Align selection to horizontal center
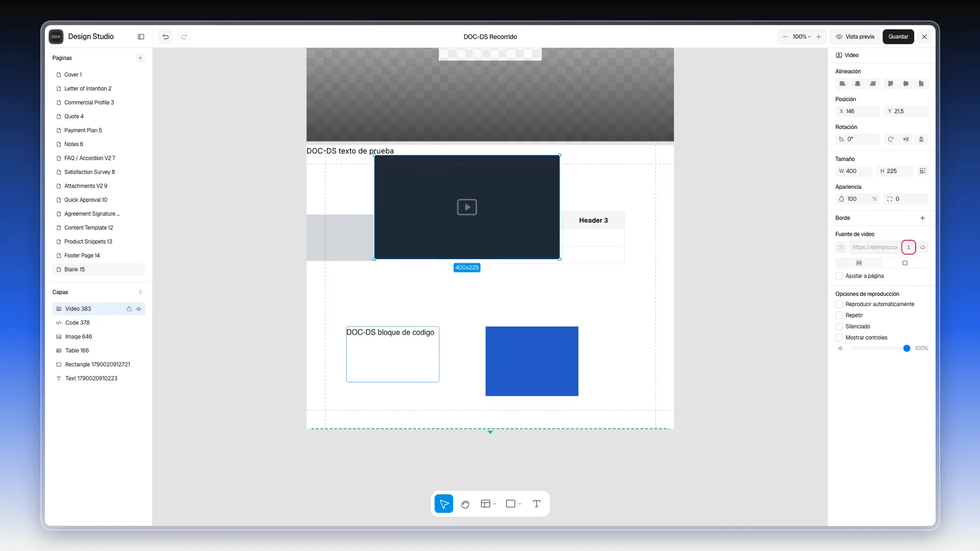The width and height of the screenshot is (980, 551). (857, 84)
